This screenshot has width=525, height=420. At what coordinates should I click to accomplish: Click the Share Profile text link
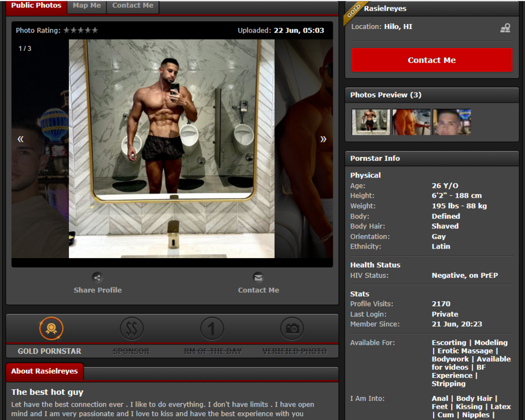click(x=97, y=290)
